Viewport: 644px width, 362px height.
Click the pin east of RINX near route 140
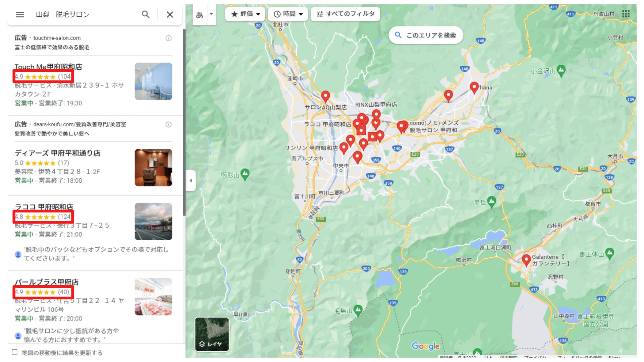click(448, 96)
